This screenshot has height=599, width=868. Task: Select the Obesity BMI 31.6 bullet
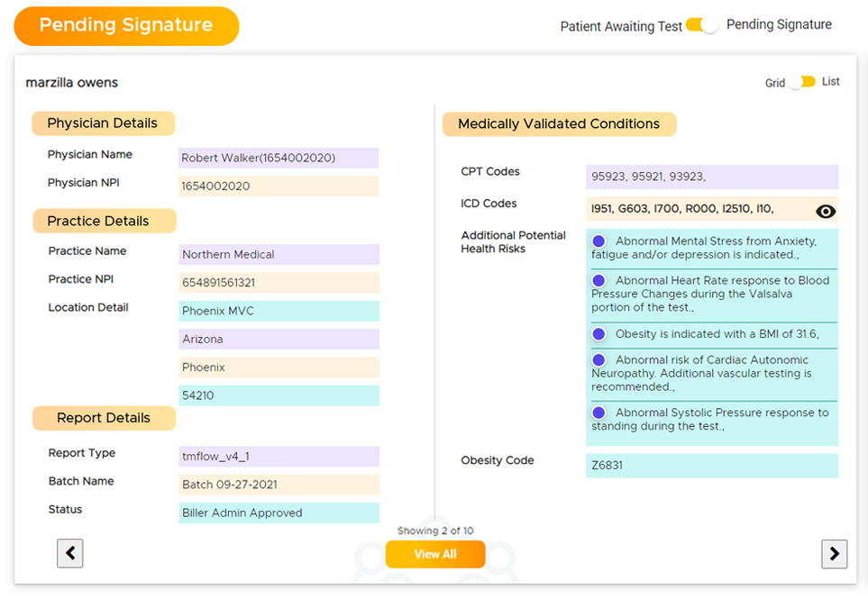[x=598, y=334]
